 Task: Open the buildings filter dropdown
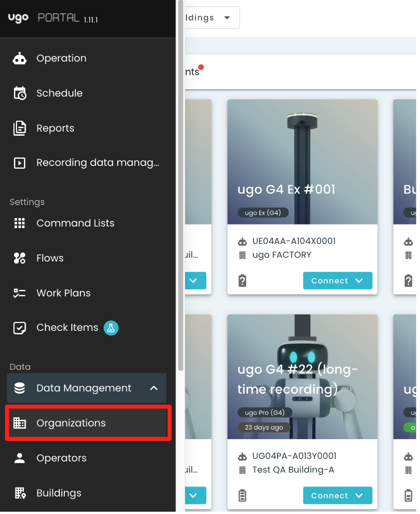(212, 17)
